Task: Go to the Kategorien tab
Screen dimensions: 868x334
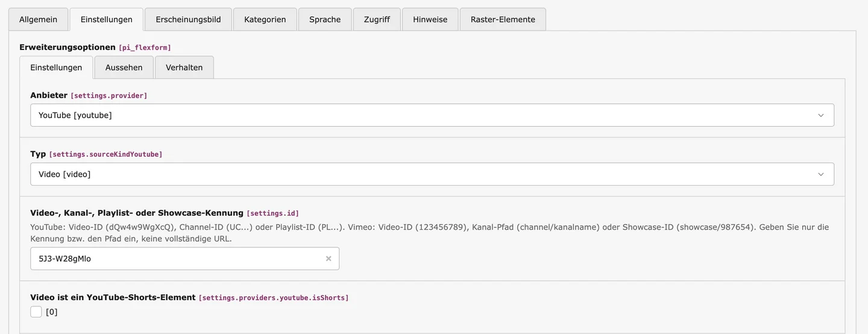Action: tap(265, 19)
